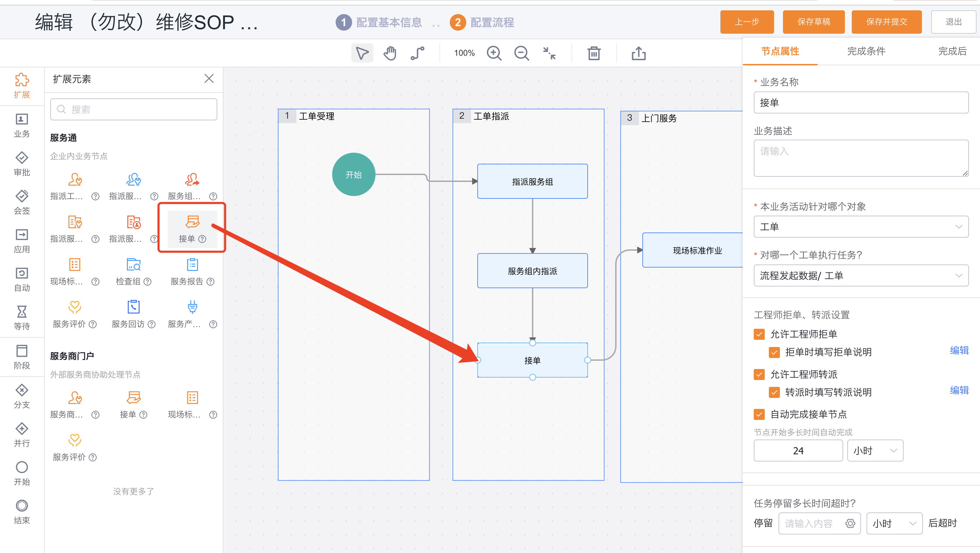
Task: Select the 开始 circle node on canvas
Action: pyautogui.click(x=353, y=174)
